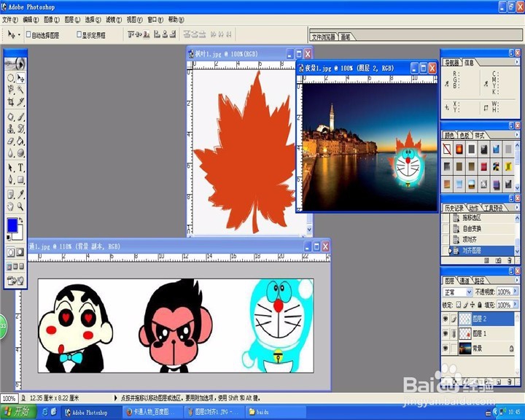This screenshot has height=420, width=525.
Task: Click align left edges icon in options bar
Action: pyautogui.click(x=157, y=34)
